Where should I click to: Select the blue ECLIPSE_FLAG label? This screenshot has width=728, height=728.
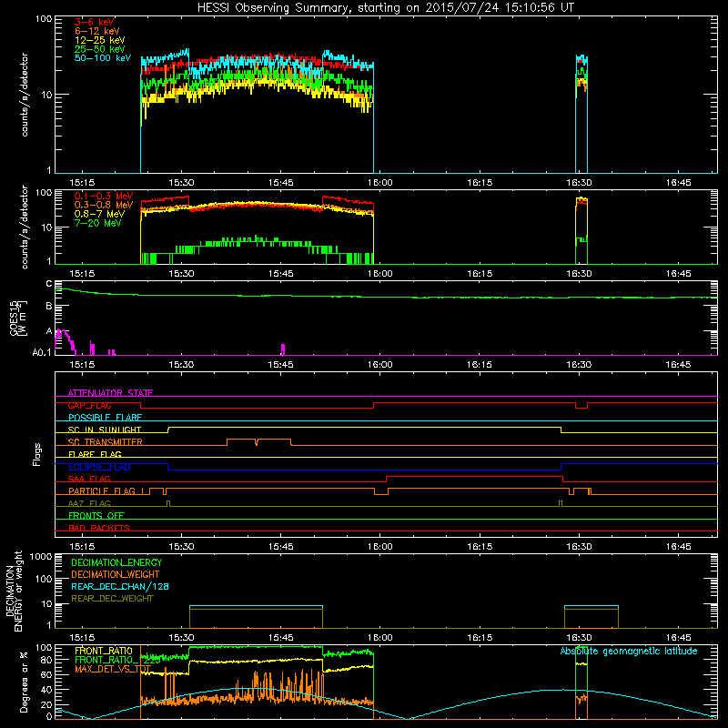99,467
